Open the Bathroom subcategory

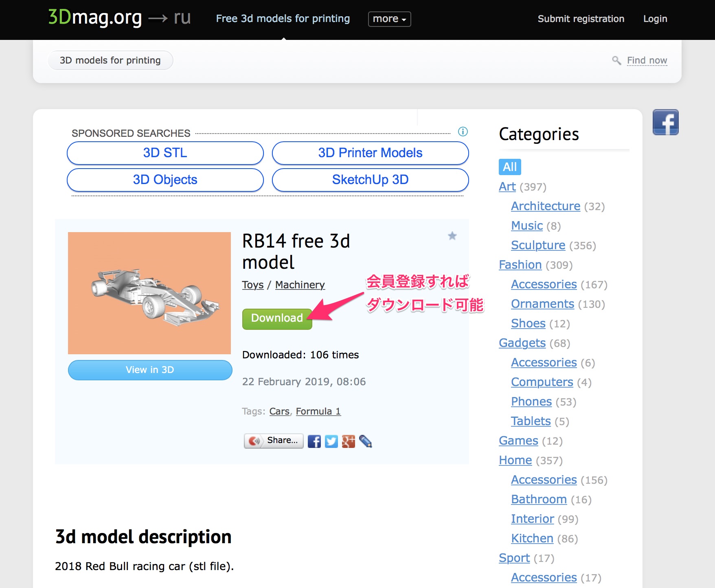click(x=539, y=499)
